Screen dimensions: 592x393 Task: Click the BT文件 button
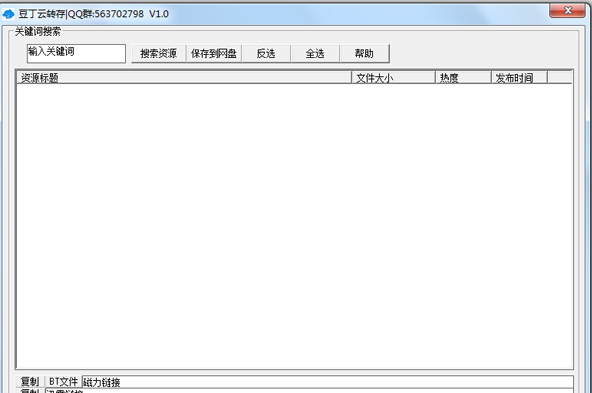[x=63, y=382]
